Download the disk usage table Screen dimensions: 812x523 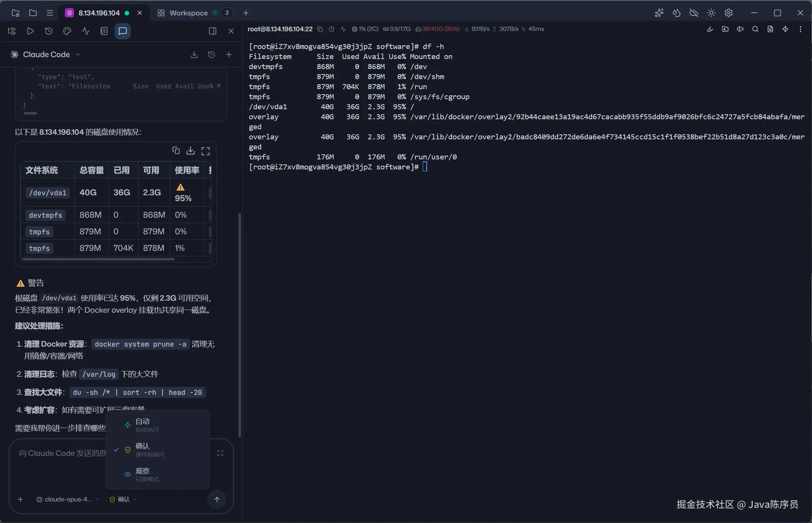tap(191, 151)
